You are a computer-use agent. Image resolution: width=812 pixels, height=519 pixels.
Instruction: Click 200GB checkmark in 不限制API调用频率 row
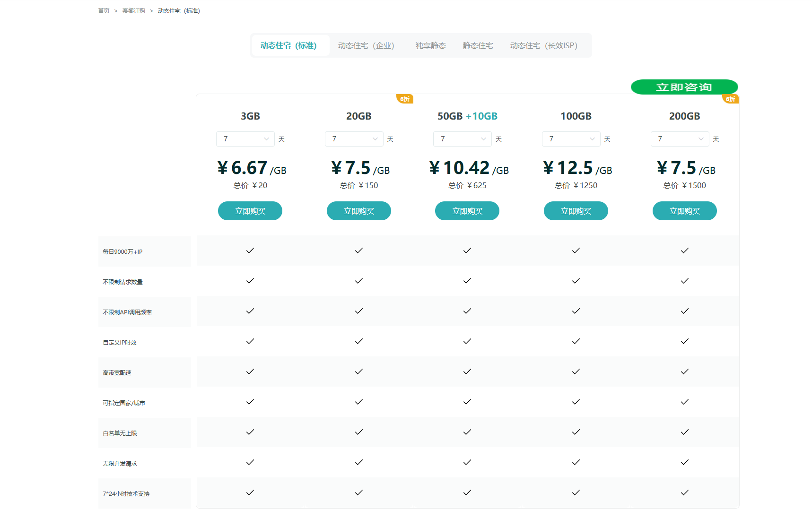[685, 311]
